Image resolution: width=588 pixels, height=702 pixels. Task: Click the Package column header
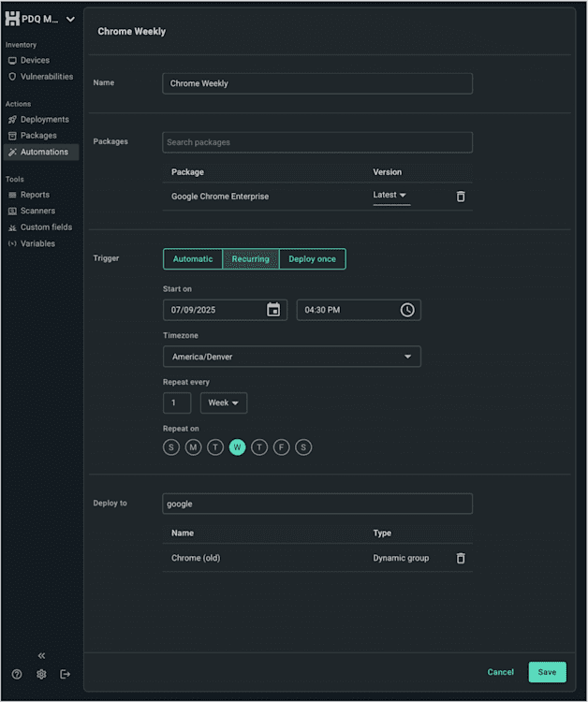[x=187, y=172]
